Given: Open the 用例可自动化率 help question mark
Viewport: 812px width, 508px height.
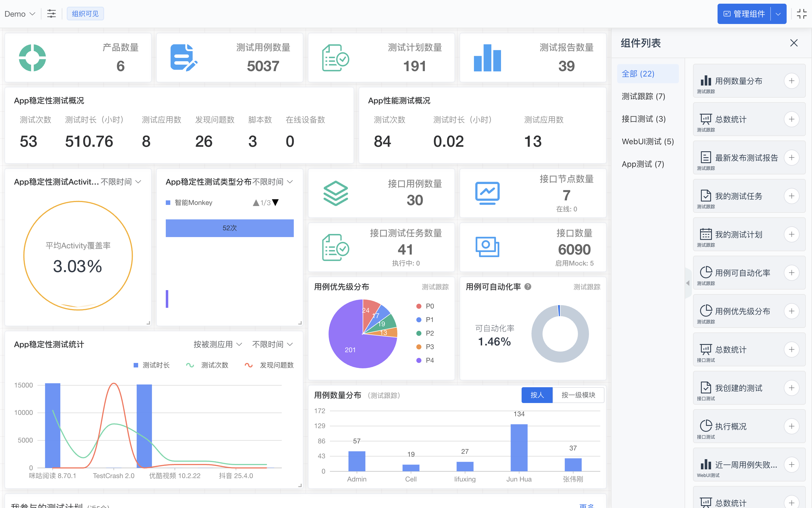Looking at the screenshot, I should point(528,286).
